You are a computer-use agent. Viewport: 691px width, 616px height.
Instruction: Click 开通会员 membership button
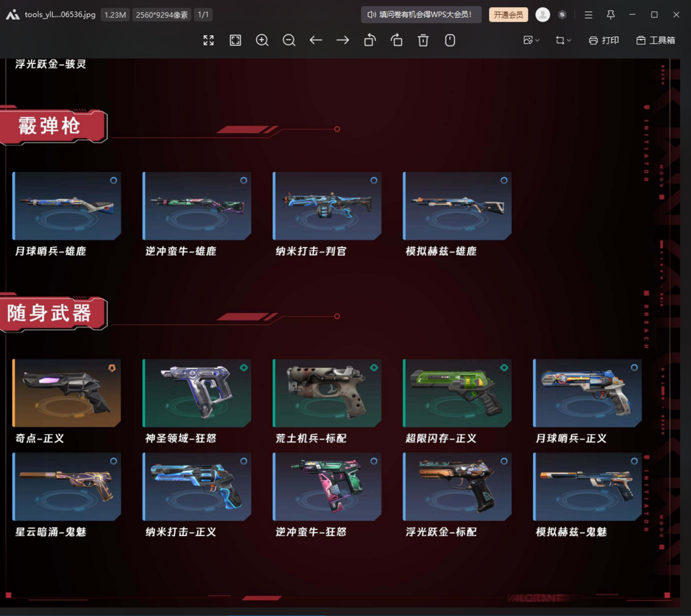tap(508, 15)
